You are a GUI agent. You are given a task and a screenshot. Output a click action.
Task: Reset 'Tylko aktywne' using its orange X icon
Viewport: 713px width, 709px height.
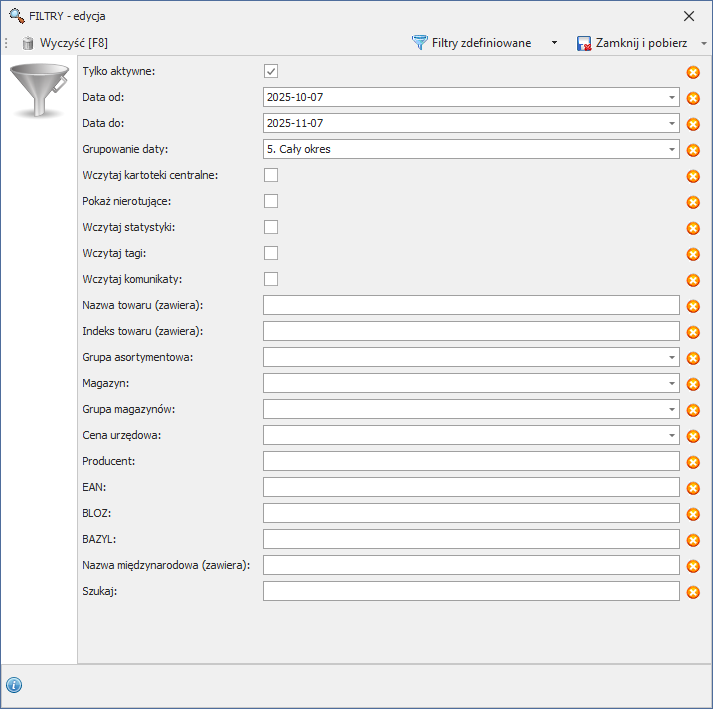click(x=693, y=72)
